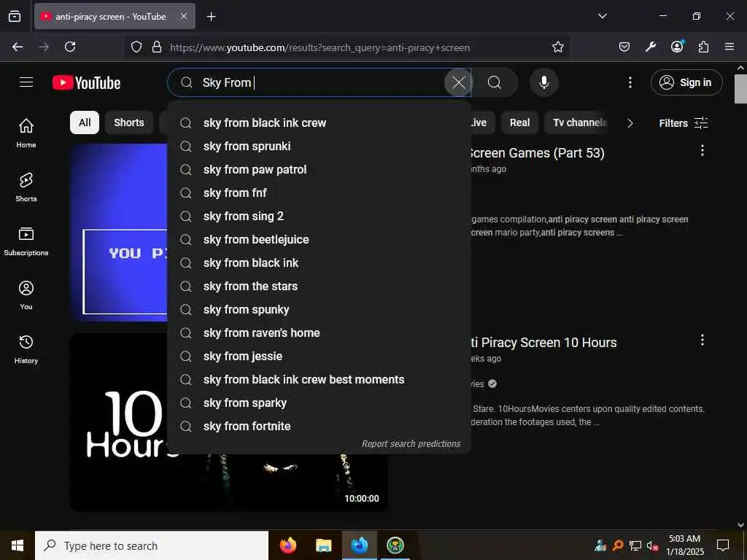This screenshot has height=560, width=747.
Task: Open File Explorer from the taskbar
Action: [323, 545]
